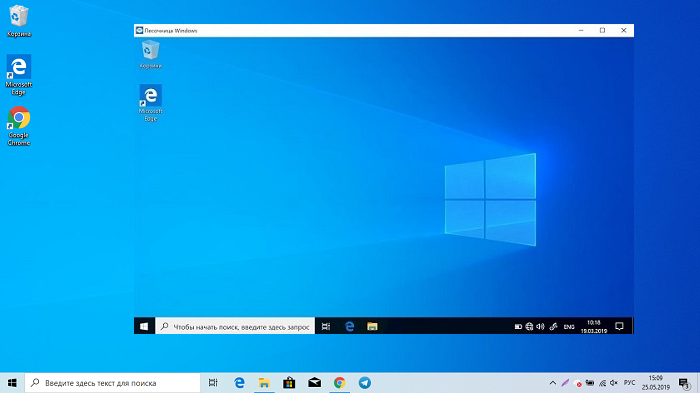The image size is (700, 393).
Task: Launch Edge from the Sandbox taskbar
Action: point(350,326)
